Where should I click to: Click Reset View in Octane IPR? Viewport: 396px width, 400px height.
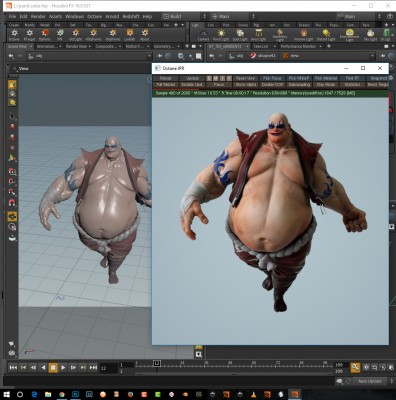246,78
